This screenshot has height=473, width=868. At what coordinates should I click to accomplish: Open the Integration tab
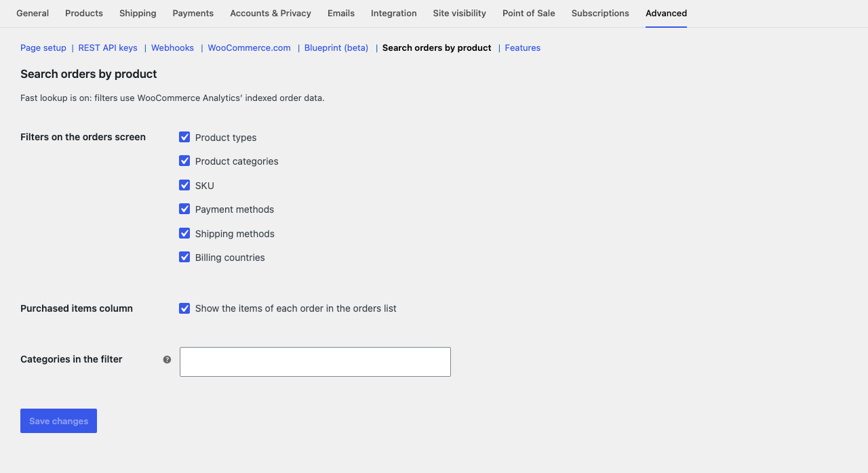(x=394, y=14)
